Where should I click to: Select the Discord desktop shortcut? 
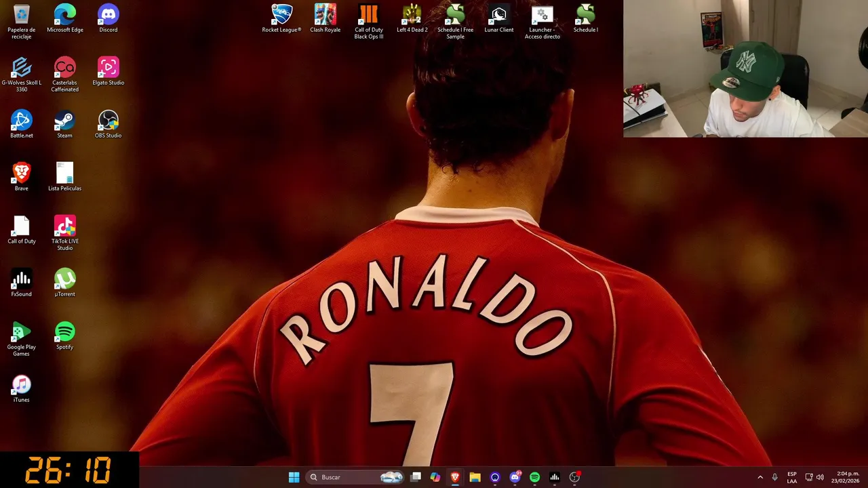click(x=108, y=18)
